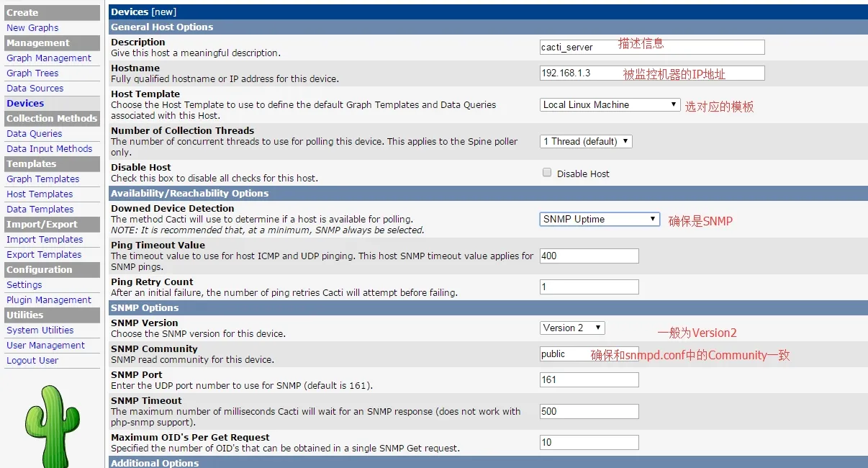Open Settings under Configuration
Screen dimensions: 868x468
[24, 284]
